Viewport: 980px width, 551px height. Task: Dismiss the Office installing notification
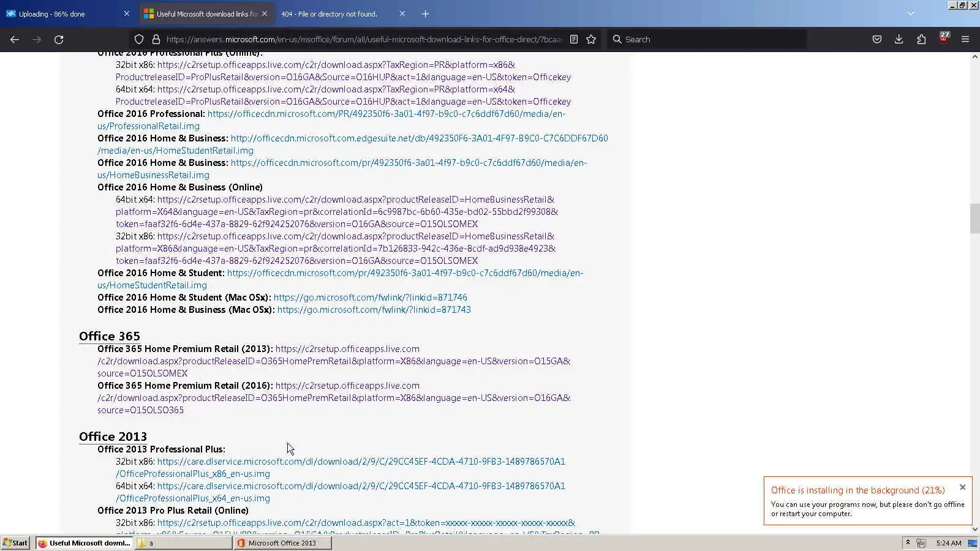[x=962, y=487]
